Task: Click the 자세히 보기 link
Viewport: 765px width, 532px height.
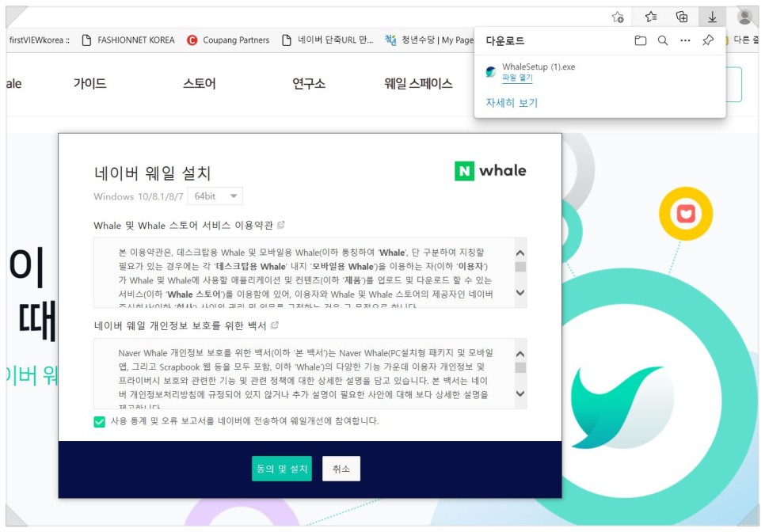Action: click(512, 103)
